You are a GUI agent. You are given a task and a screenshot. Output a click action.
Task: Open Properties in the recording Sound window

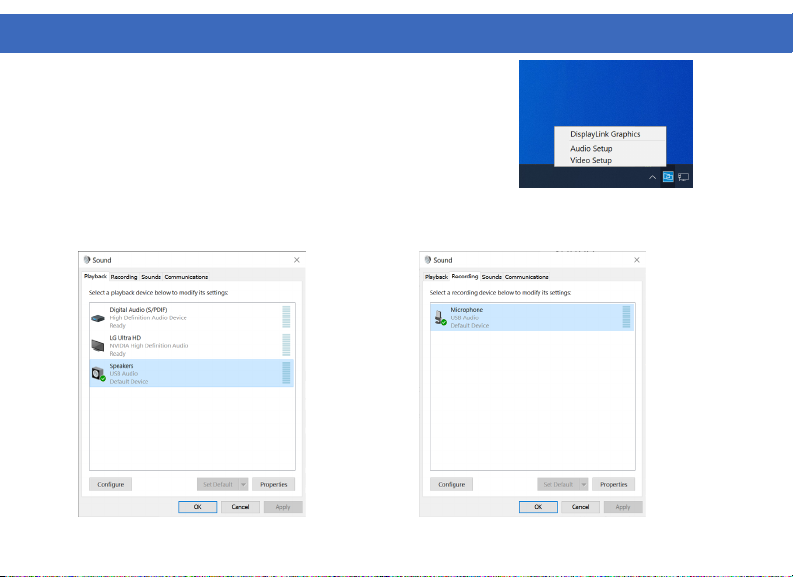pos(613,484)
